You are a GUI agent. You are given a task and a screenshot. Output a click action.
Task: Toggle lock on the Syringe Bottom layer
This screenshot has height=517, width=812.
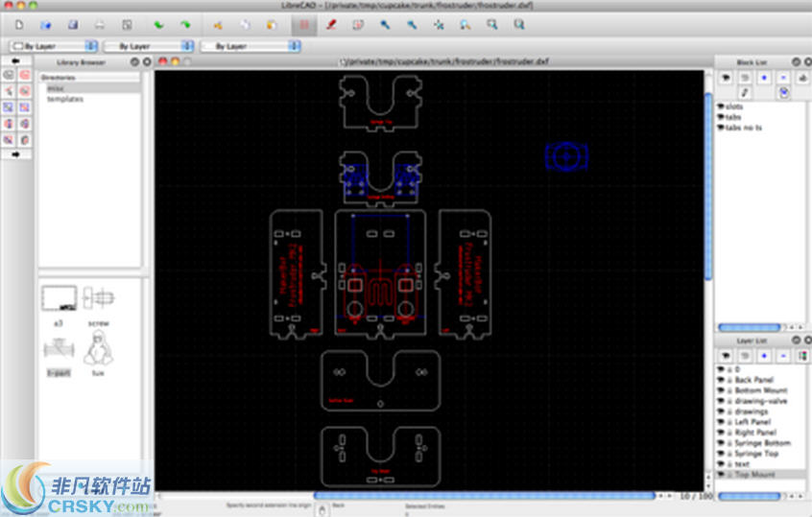point(729,443)
